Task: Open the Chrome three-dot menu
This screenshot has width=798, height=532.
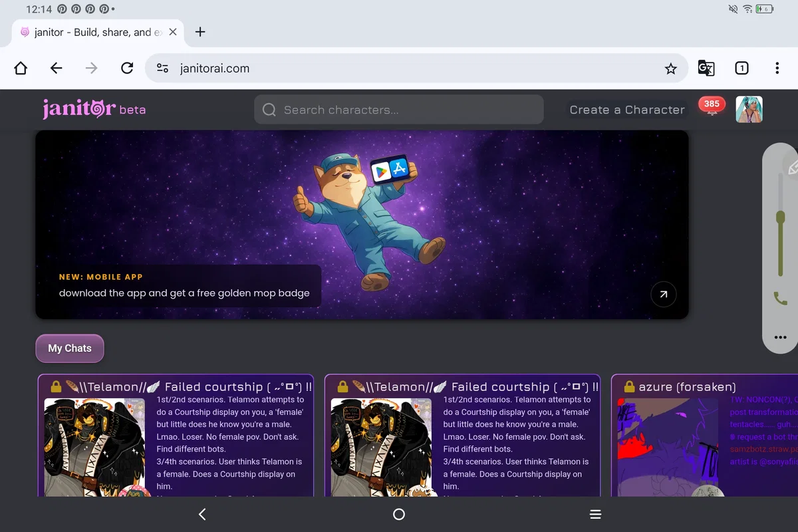Action: [777, 68]
